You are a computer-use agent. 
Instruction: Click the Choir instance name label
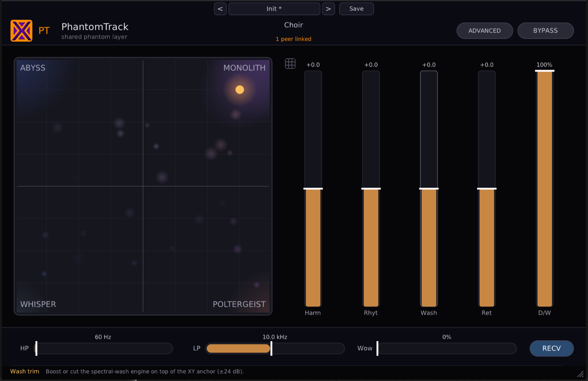point(294,25)
